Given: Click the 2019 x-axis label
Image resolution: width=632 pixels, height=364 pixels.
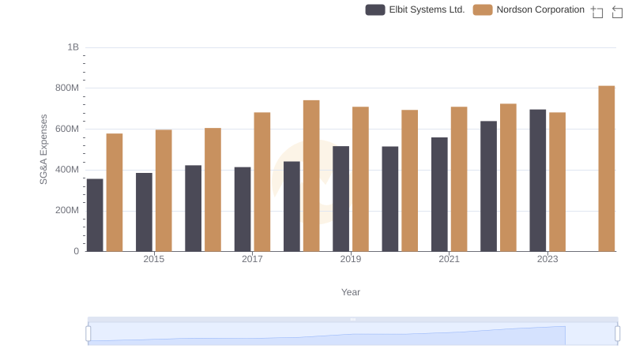Looking at the screenshot, I should tap(351, 259).
